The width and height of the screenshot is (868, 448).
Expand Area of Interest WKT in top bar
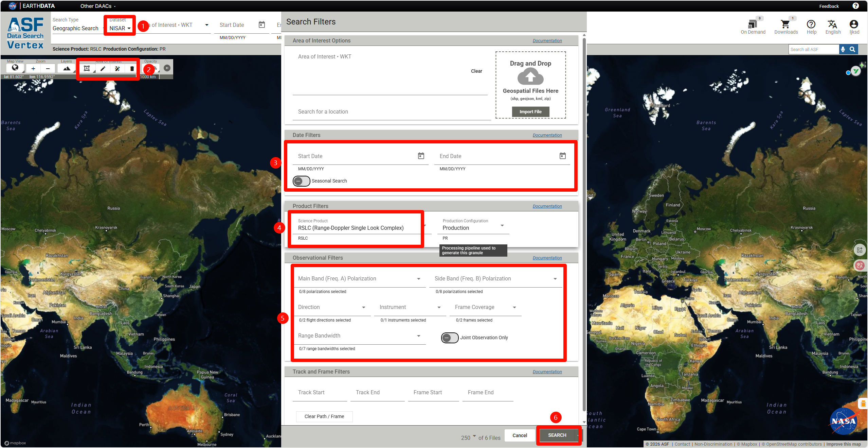click(x=206, y=25)
